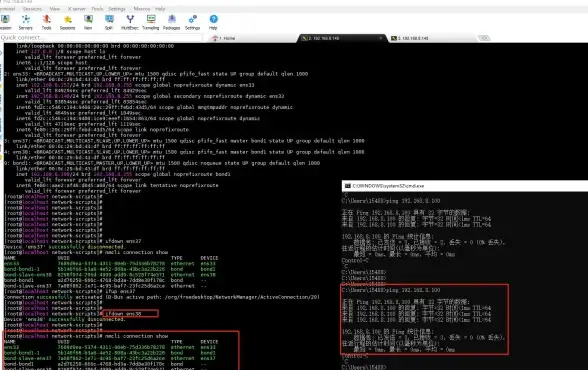The image size is (588, 370).
Task: Click the '5: ens37:' interface line
Action: [184, 141]
